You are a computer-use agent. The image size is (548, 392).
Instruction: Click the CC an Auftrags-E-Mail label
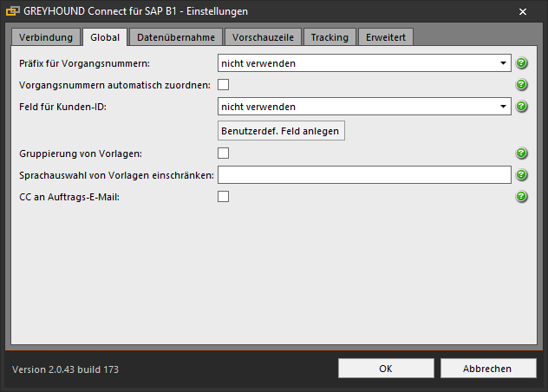(69, 197)
